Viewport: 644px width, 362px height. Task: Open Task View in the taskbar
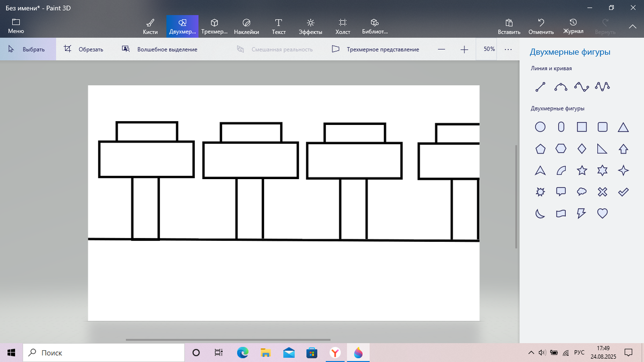[218, 352]
